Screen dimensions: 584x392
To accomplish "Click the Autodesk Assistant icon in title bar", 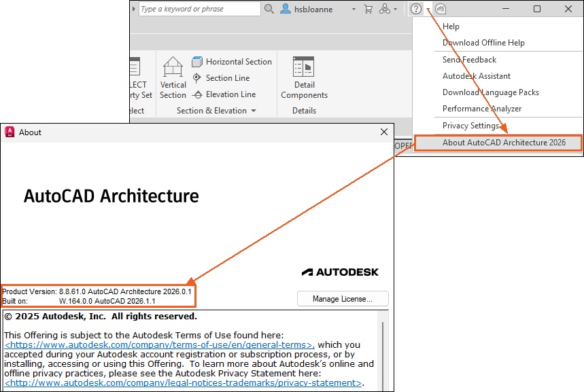I will [441, 9].
